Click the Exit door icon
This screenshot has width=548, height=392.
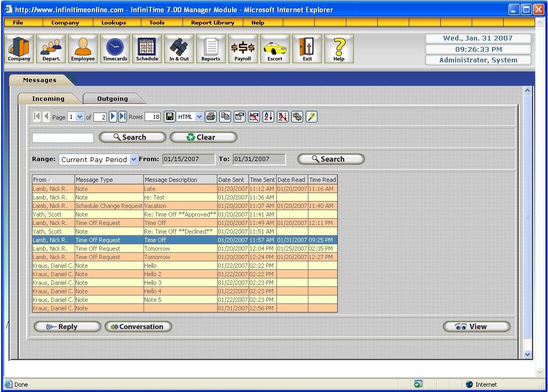click(307, 49)
